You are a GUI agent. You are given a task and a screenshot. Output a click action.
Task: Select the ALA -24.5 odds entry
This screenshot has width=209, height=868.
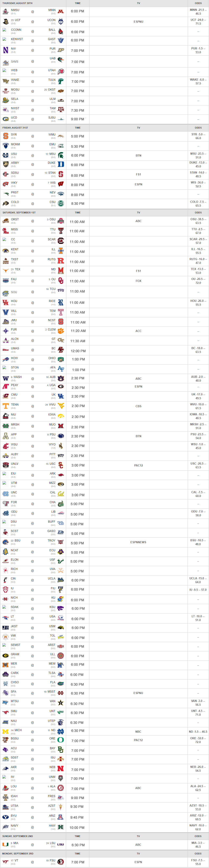198,788
